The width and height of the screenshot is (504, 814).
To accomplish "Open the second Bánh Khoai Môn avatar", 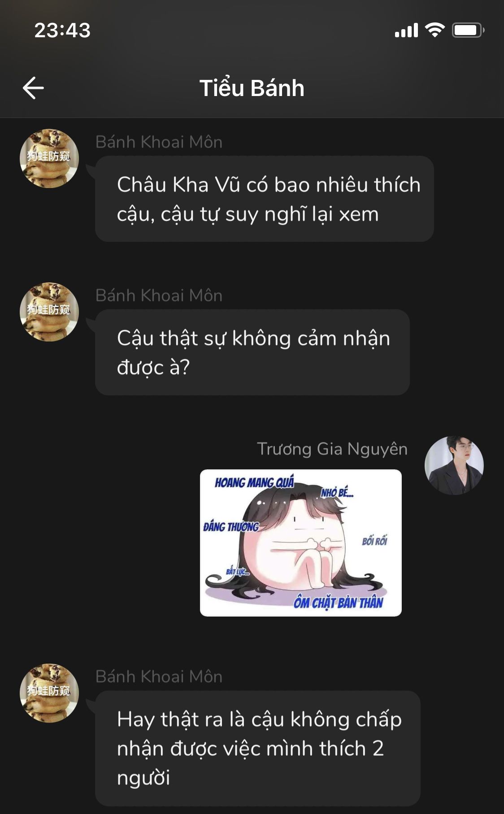I will click(x=49, y=312).
